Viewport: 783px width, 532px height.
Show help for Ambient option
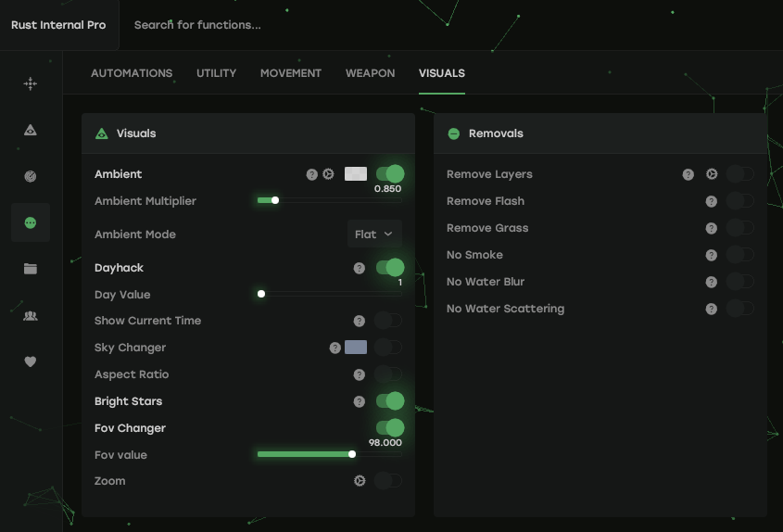coord(312,174)
